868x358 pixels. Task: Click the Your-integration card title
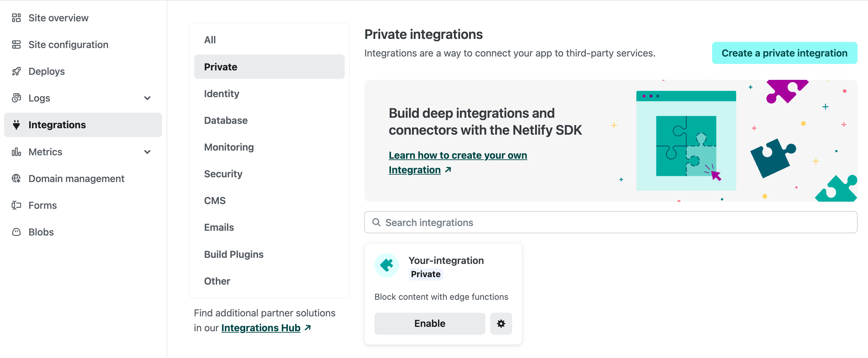(x=446, y=260)
